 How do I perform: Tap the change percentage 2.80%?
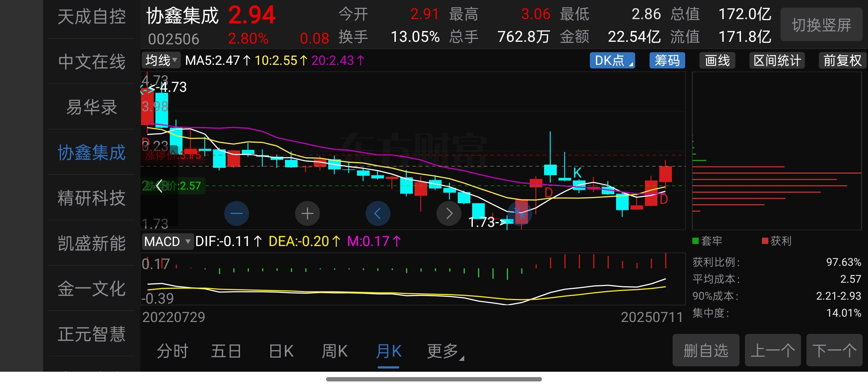pyautogui.click(x=248, y=39)
